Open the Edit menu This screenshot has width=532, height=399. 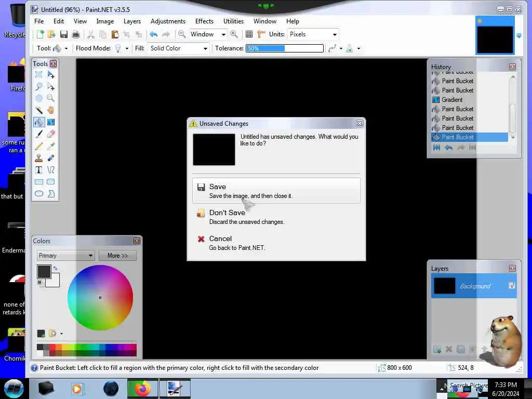[59, 21]
